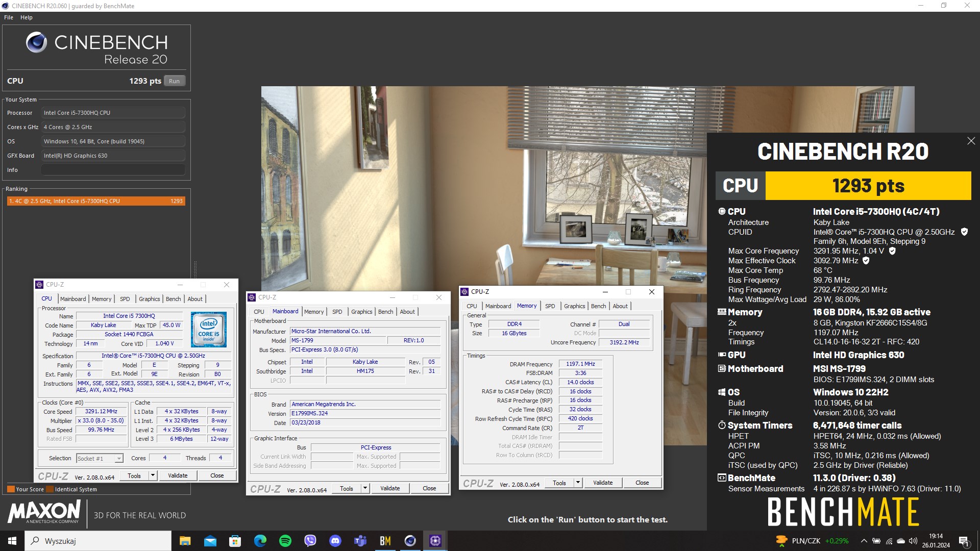
Task: Open the Socket #1 selection dropdown in CPU-Z
Action: (x=100, y=458)
